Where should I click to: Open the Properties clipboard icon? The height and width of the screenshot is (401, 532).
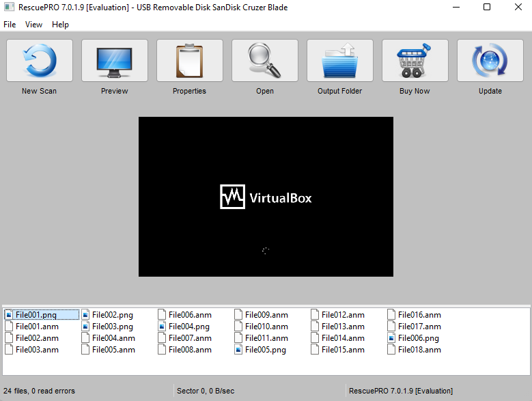pos(190,61)
